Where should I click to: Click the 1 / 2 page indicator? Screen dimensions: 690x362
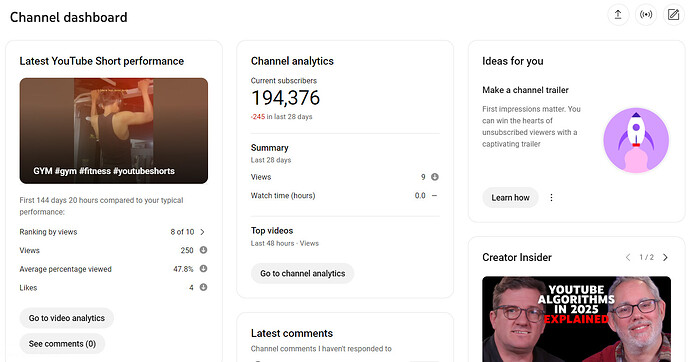(x=646, y=257)
